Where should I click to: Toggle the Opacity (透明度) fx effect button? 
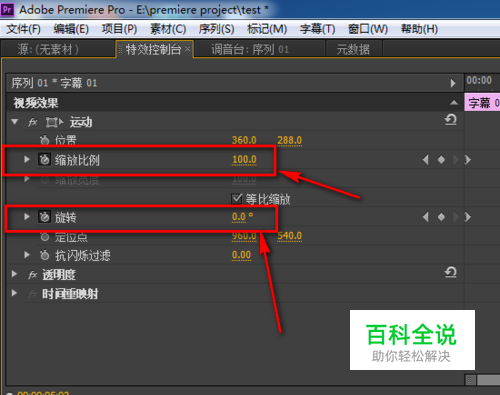click(x=33, y=275)
